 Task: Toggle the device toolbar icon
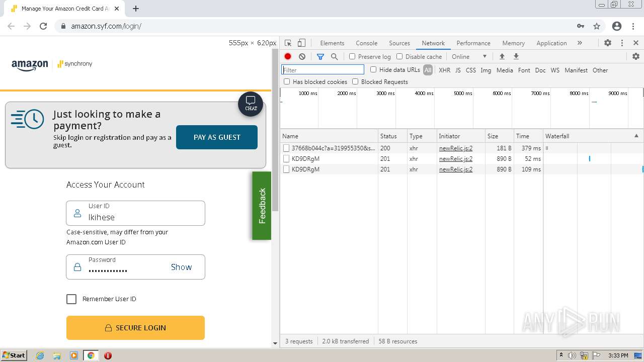pos(301,43)
